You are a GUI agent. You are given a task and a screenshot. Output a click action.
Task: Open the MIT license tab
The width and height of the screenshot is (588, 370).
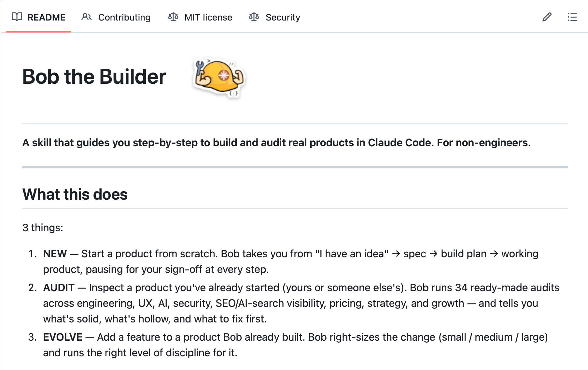208,17
